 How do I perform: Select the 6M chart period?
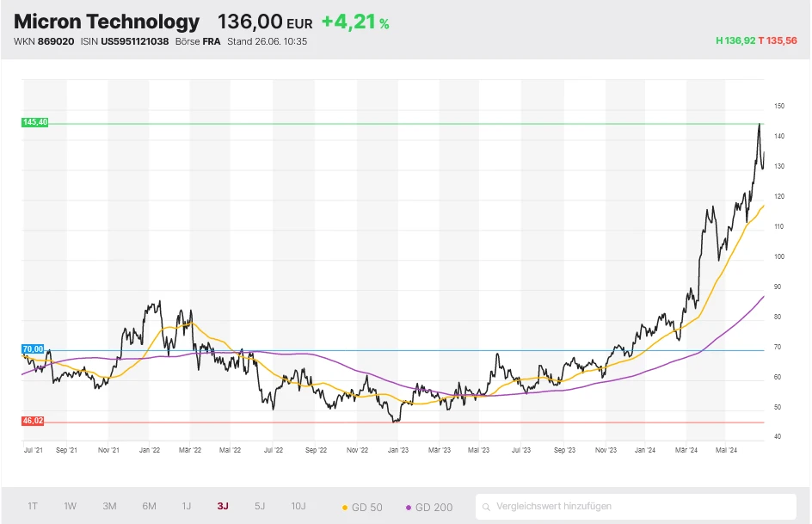148,507
